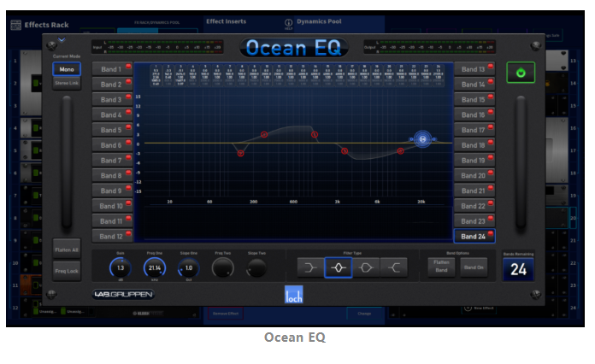
Task: Collapse the panel using the top-left chevron
Action: [62, 40]
